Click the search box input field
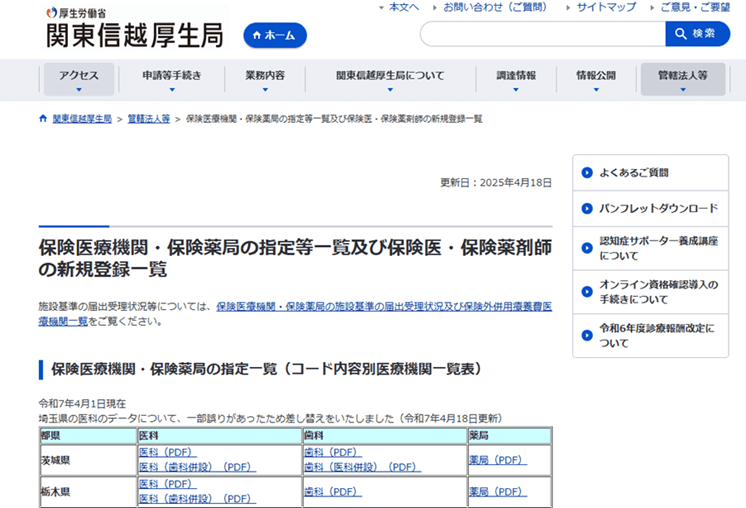 pyautogui.click(x=542, y=34)
